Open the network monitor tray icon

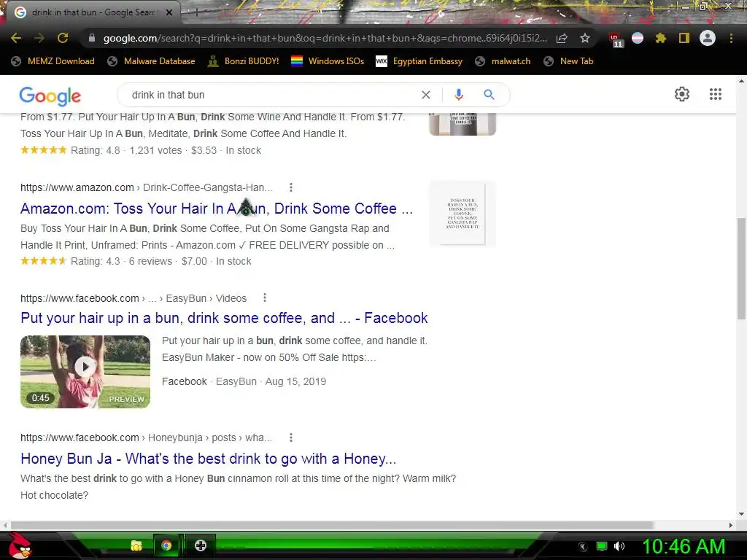[x=602, y=546]
